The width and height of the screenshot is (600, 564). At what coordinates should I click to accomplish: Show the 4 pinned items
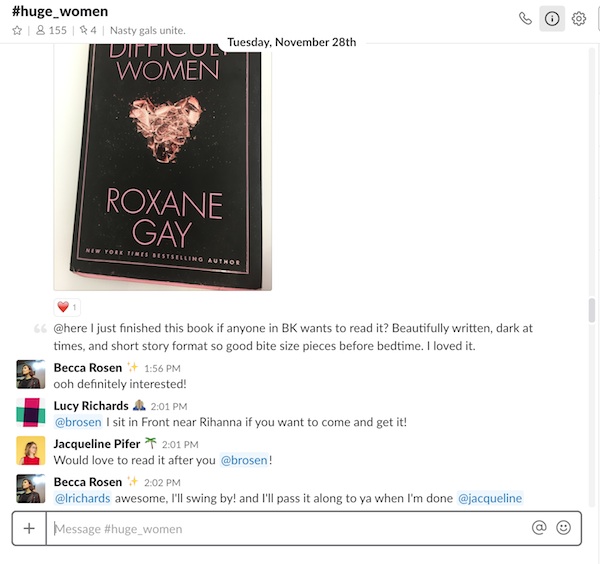click(x=88, y=30)
